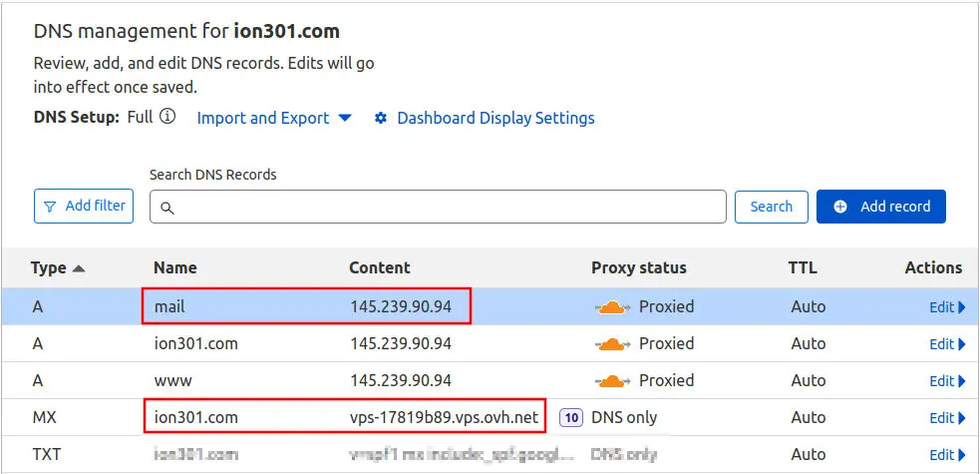Open Dashboard Display Settings link

pos(495,118)
